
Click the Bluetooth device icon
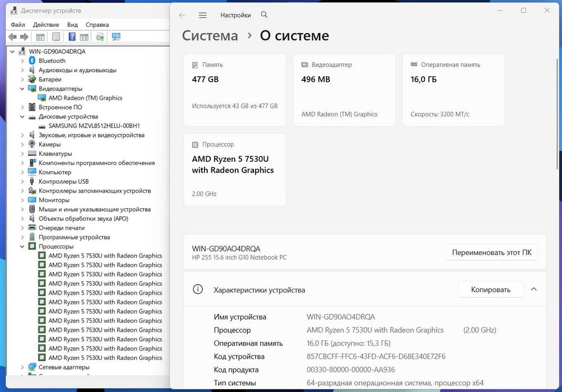click(32, 61)
